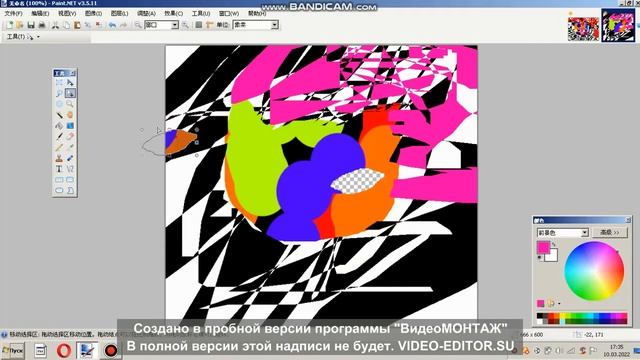Click the Zoom In magnifier icon
640x360 pixels.
pyautogui.click(x=185, y=25)
